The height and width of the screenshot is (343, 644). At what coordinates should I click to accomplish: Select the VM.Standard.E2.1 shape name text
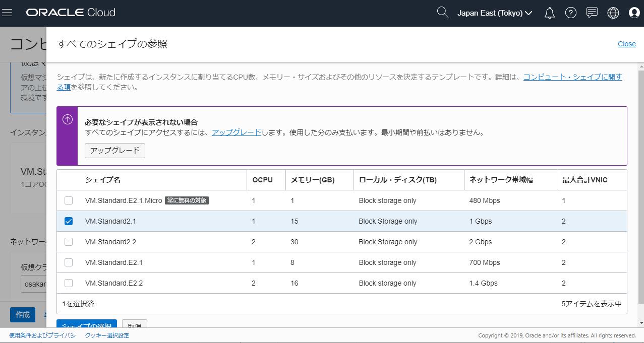point(114,262)
